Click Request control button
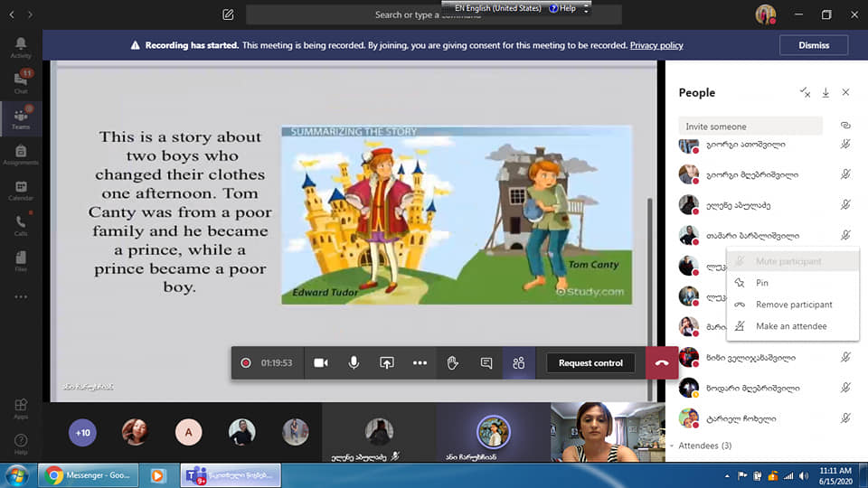 590,363
